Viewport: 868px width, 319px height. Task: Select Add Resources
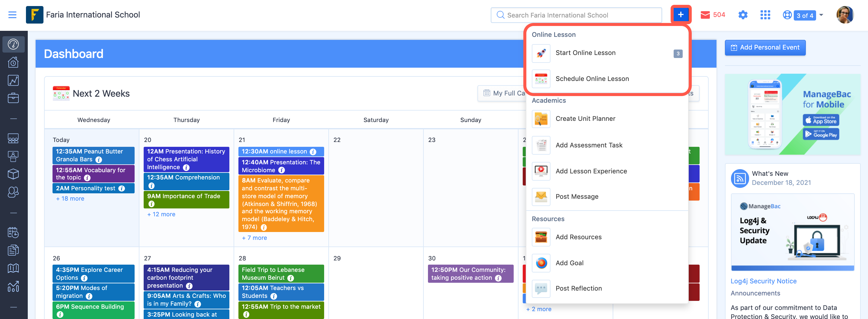(607, 237)
